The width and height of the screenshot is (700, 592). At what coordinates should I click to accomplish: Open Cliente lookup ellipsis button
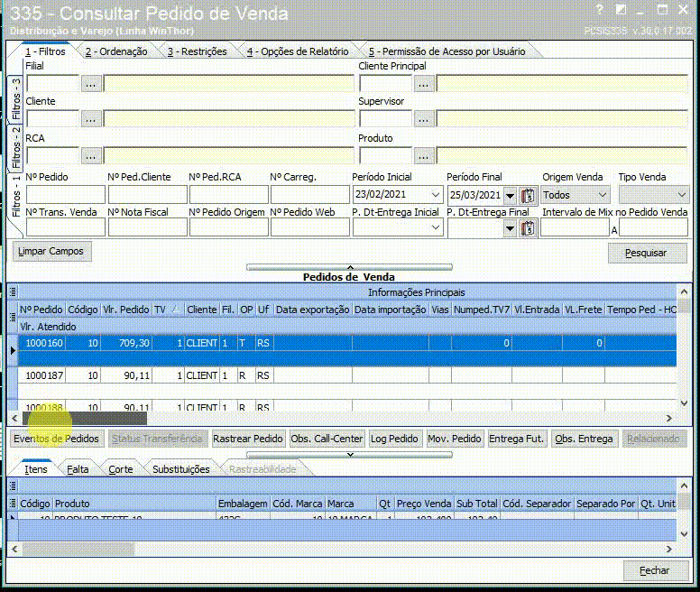click(x=90, y=120)
